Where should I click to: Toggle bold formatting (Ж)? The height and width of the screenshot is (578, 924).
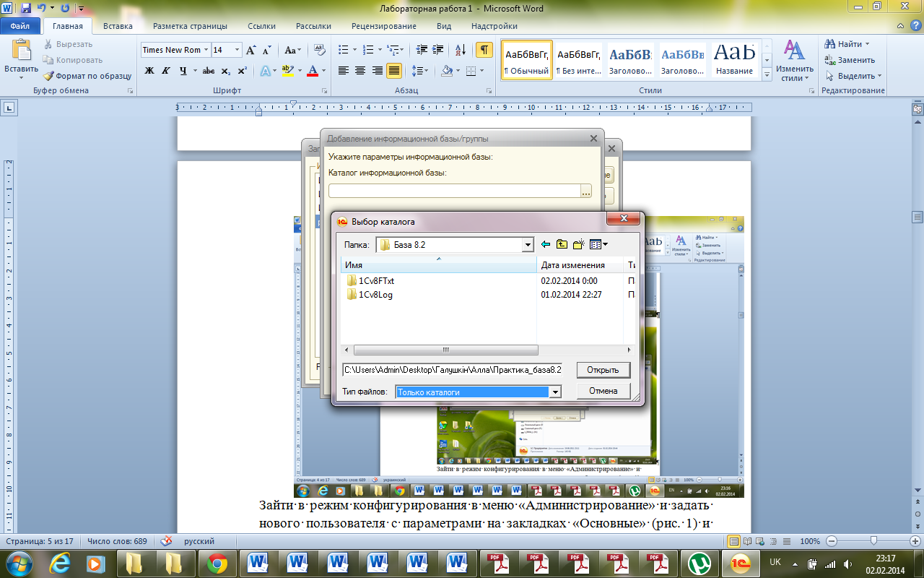[149, 71]
